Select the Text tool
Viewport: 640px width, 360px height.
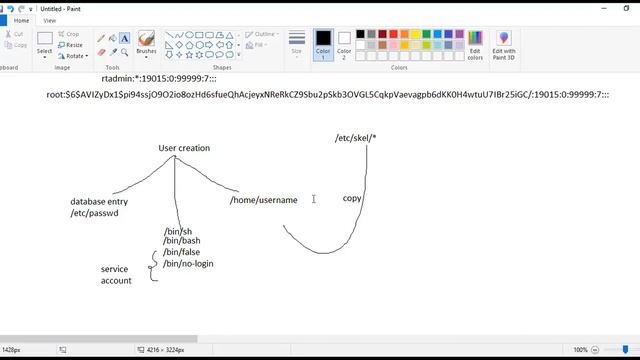[x=124, y=38]
